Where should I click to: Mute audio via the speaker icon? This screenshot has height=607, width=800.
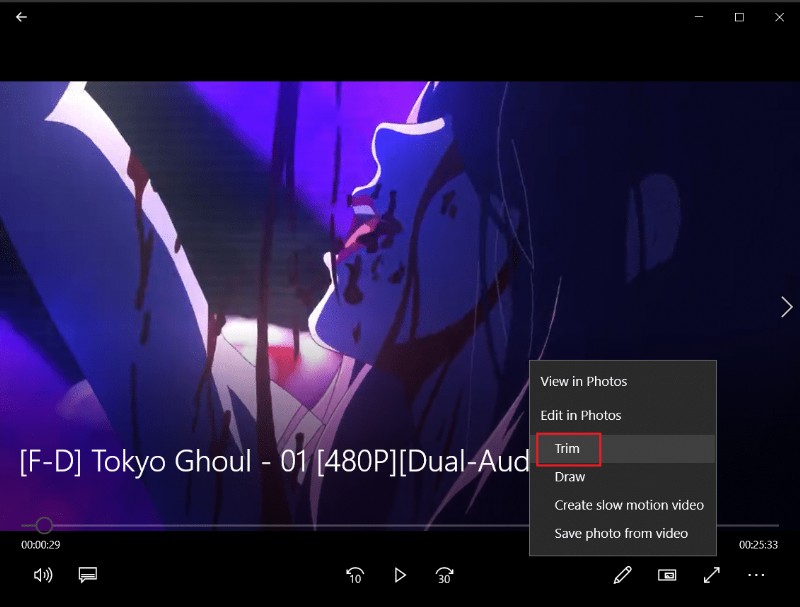tap(40, 575)
